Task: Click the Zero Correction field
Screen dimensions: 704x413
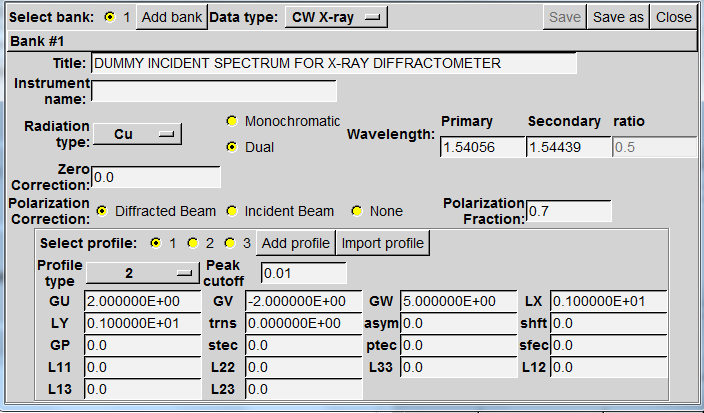Action: pyautogui.click(x=156, y=177)
